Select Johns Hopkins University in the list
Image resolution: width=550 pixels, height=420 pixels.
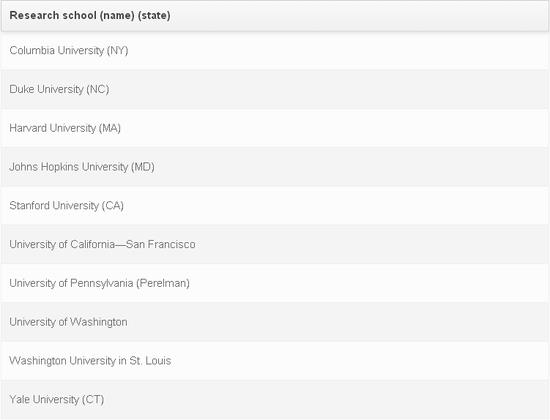[x=275, y=167]
